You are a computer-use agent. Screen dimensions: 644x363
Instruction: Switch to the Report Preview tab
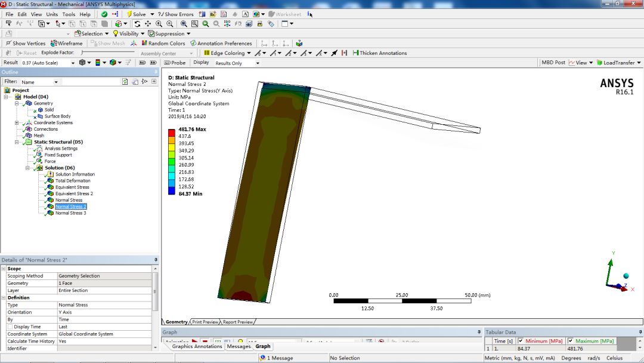(237, 322)
